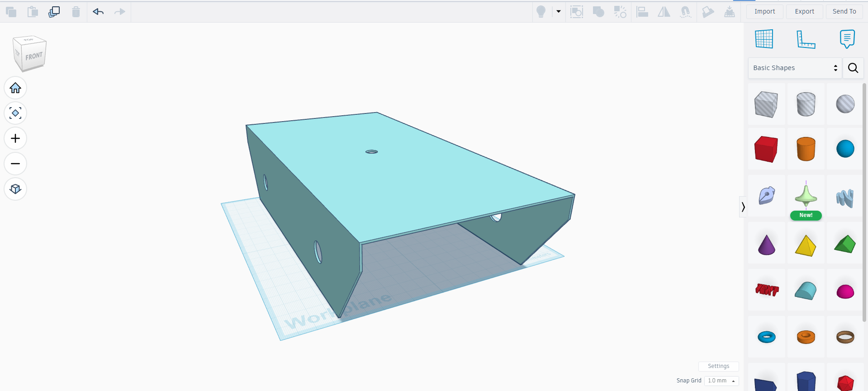Click the shapes panel scrollbar
This screenshot has height=391, width=868.
click(864, 202)
